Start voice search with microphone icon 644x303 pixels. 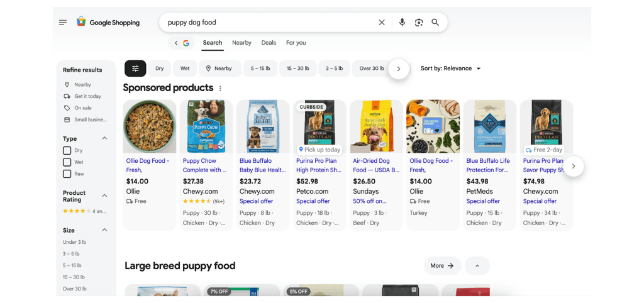tap(402, 23)
